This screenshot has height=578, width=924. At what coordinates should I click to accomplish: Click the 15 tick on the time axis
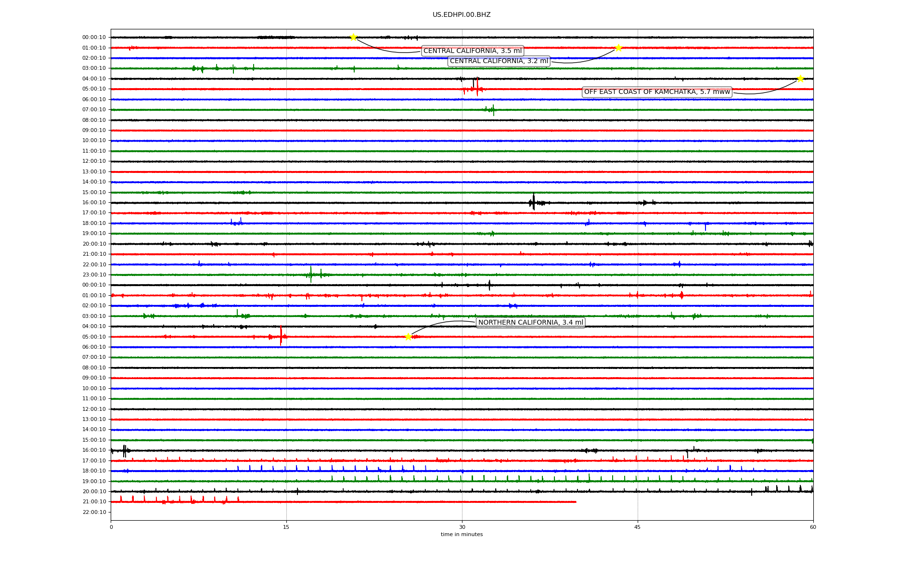coord(286,527)
